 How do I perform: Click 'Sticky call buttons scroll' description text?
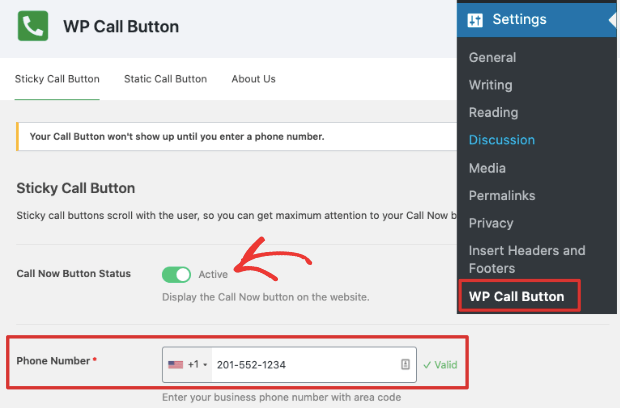coord(236,215)
